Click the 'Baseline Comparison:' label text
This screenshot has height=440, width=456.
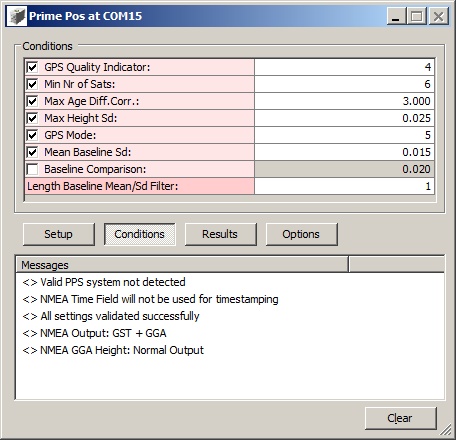tap(95, 169)
